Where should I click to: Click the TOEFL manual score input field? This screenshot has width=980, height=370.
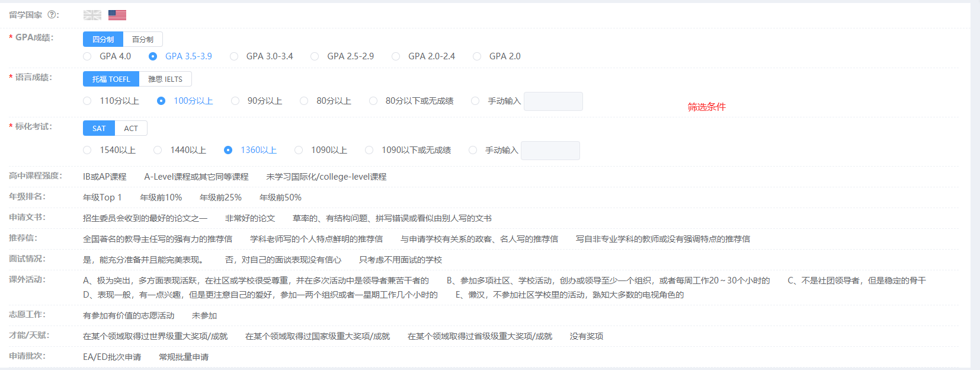[553, 101]
